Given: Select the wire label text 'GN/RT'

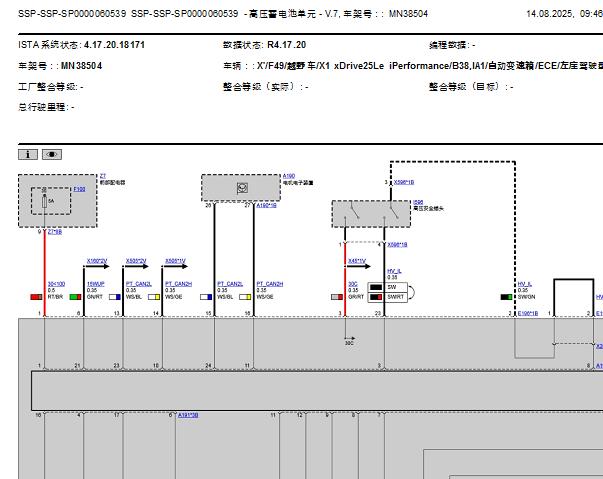Looking at the screenshot, I should (x=95, y=297).
